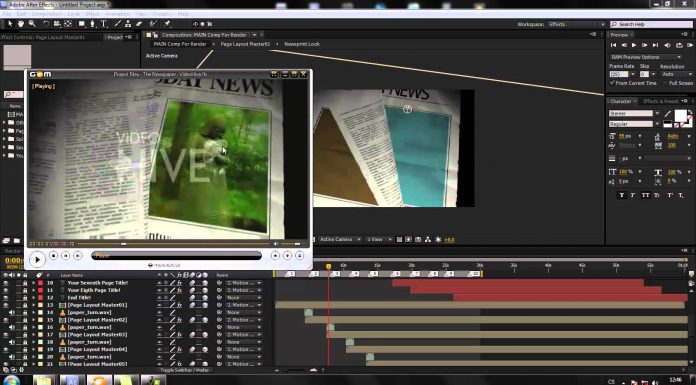Screen dimensions: 696x385
Task: Select the Hand tool
Action: pos(20,24)
